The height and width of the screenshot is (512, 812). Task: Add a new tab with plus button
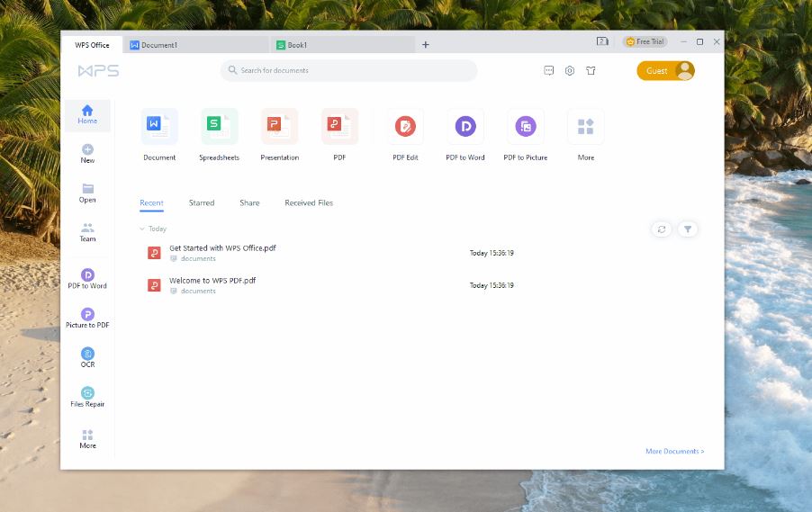[x=426, y=45]
